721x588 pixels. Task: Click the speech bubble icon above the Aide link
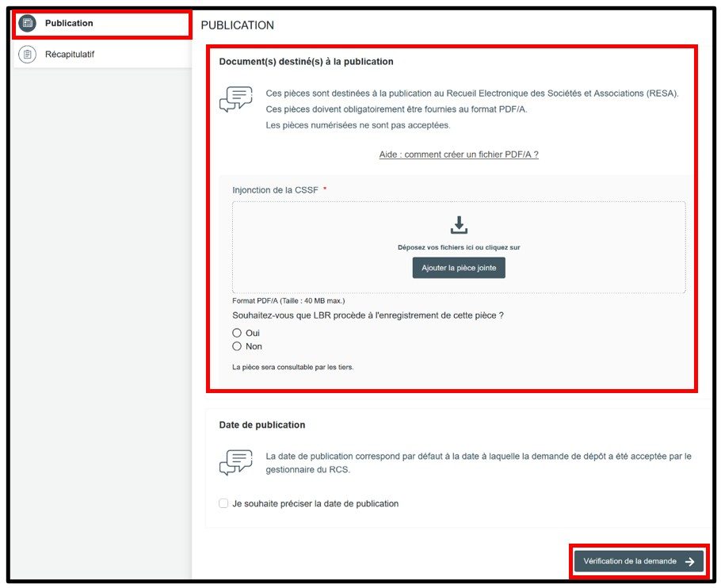click(x=235, y=100)
